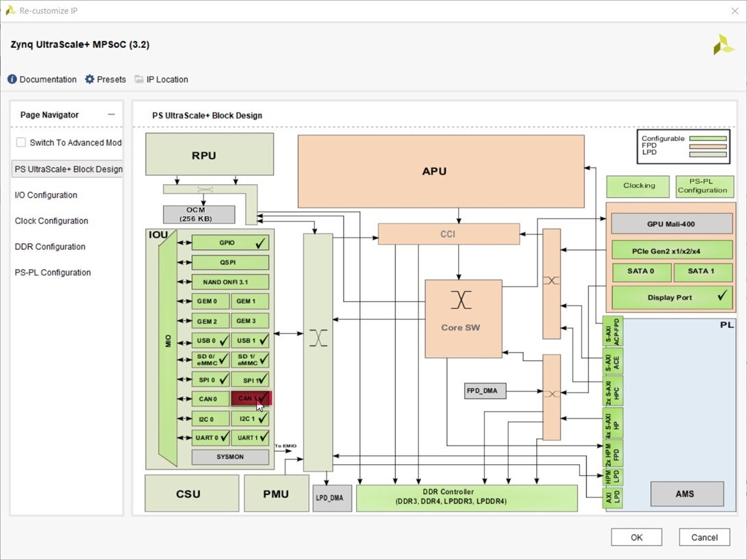The width and height of the screenshot is (747, 560).
Task: Toggle the USB 0 checked block
Action: pos(210,340)
